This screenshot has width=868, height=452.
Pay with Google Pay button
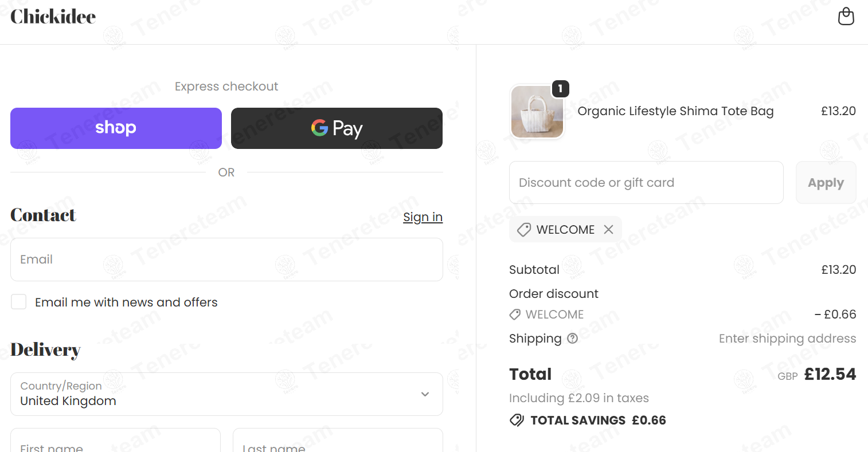[x=337, y=128]
